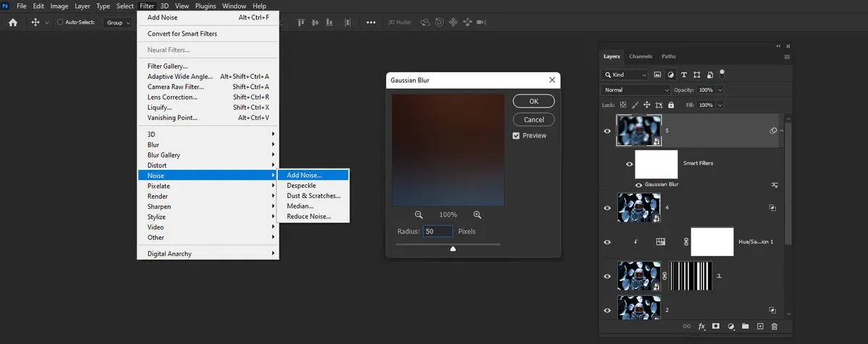The image size is (868, 344).
Task: Open the Digital Anarchy submenu
Action: (x=208, y=254)
